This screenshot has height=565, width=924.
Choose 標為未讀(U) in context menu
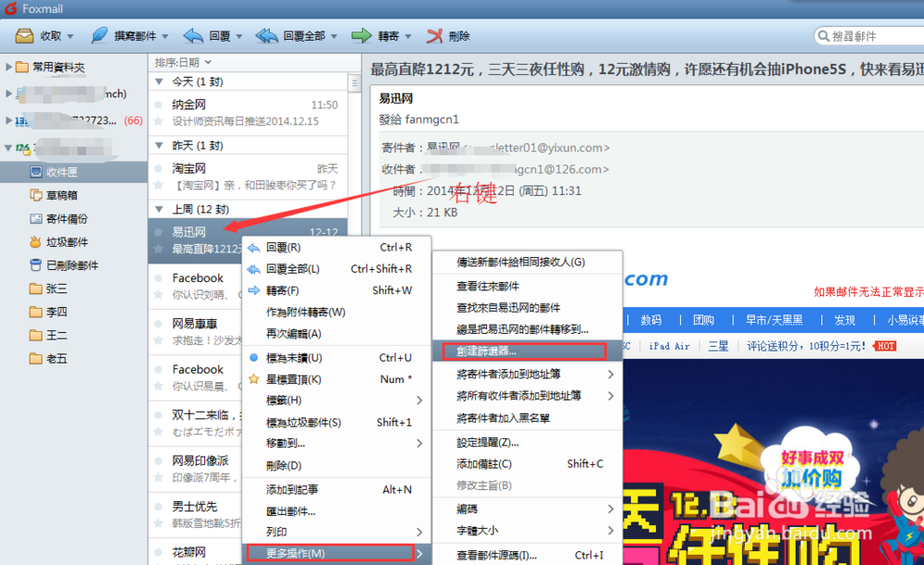[336, 358]
